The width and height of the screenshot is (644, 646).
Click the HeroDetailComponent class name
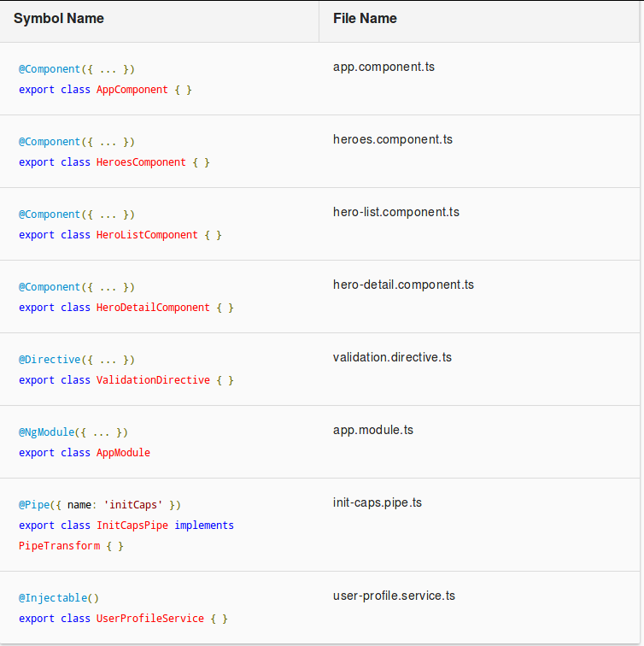pyautogui.click(x=153, y=308)
